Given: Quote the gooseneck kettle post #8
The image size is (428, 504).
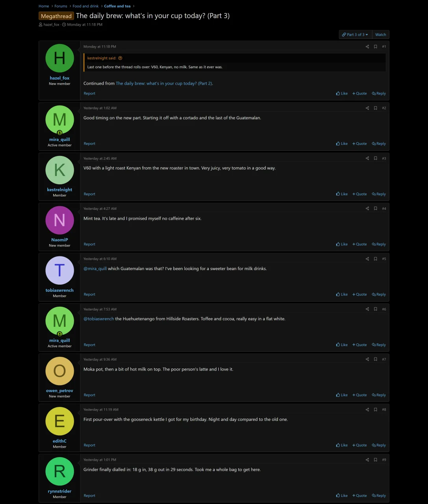Looking at the screenshot, I should pos(359,445).
